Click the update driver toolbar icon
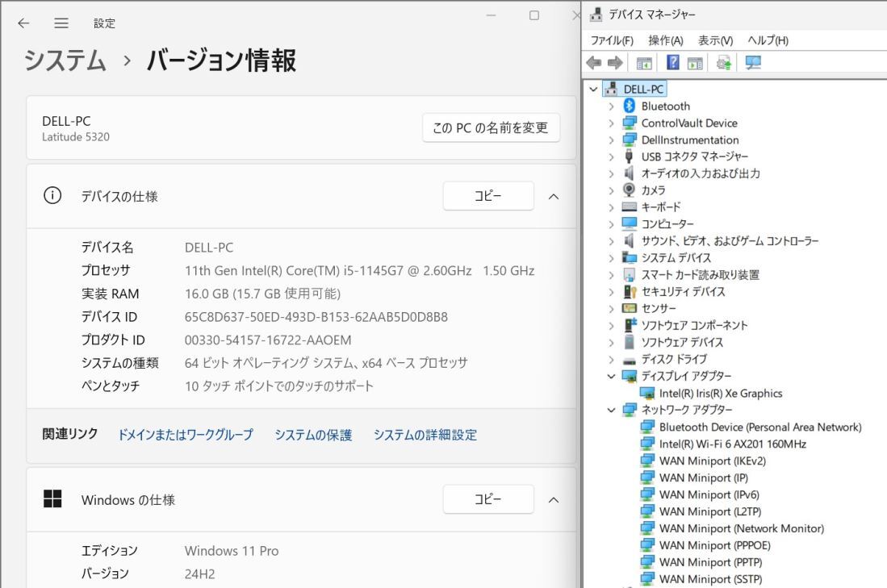 pos(723,62)
